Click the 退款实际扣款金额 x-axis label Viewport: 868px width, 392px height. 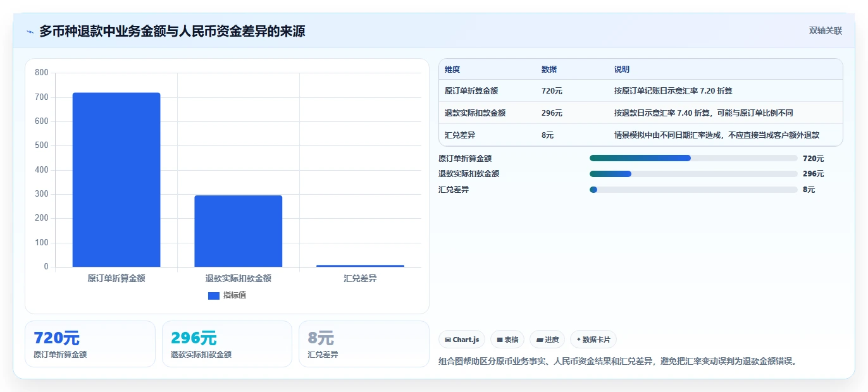(x=239, y=278)
